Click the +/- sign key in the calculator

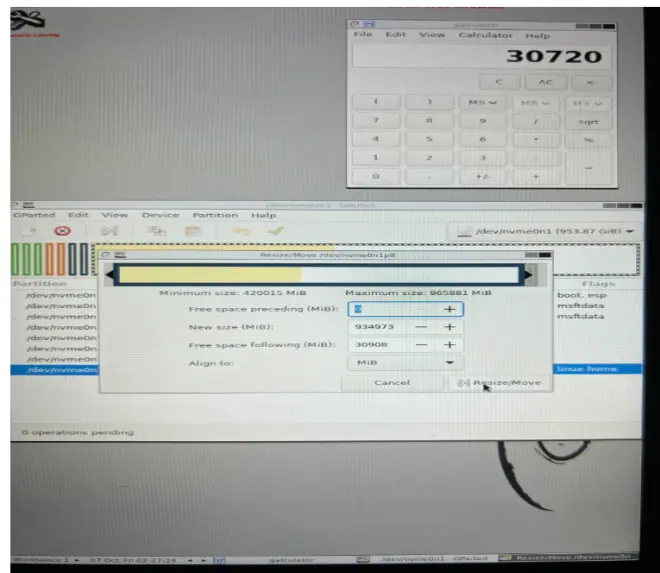482,177
